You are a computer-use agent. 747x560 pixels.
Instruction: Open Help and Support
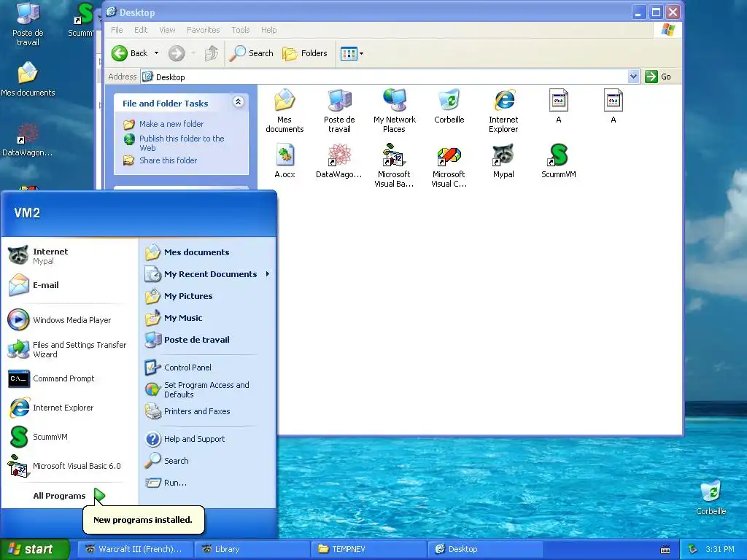point(208,439)
